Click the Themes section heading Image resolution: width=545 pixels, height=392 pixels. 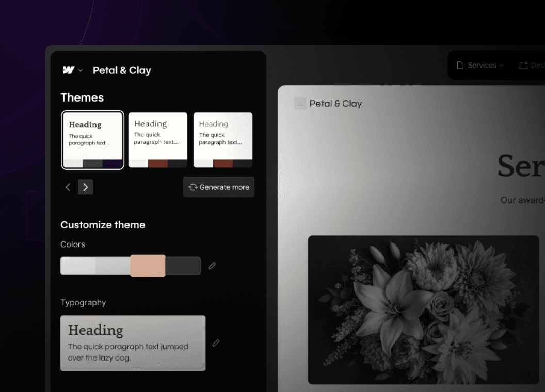[82, 97]
